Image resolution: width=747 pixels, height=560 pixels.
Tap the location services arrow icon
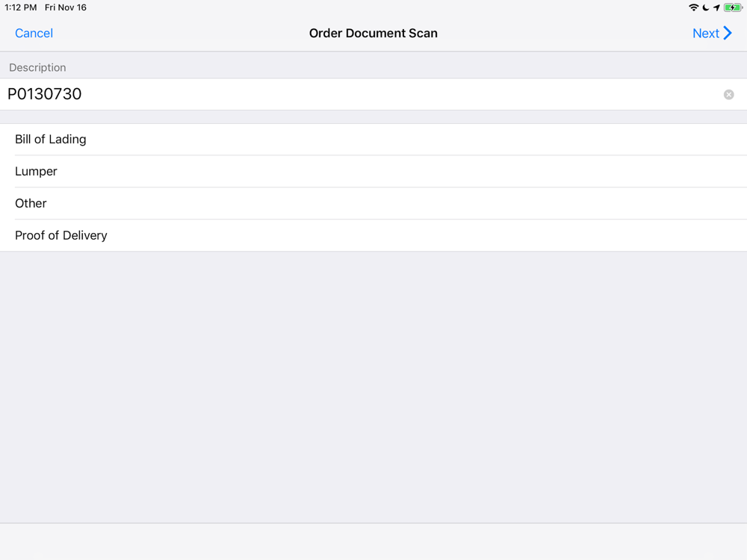point(716,7)
